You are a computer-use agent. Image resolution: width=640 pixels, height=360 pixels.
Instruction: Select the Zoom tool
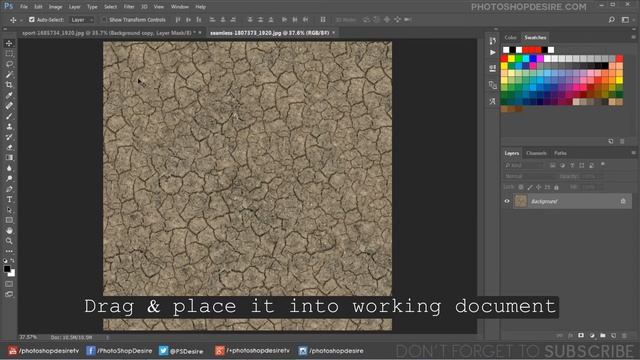tap(9, 241)
